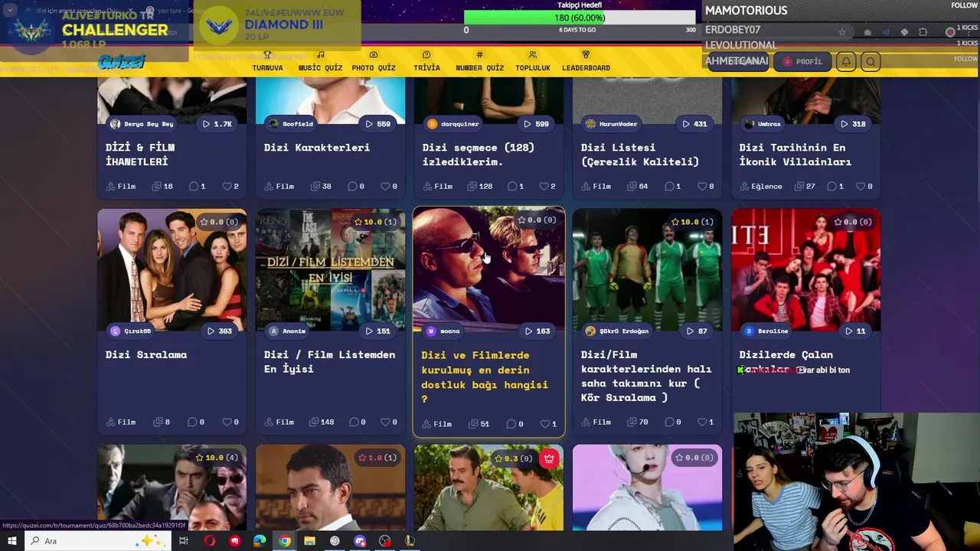
Task: Click the play count 363 on Dizi Sıralama
Action: pos(219,331)
